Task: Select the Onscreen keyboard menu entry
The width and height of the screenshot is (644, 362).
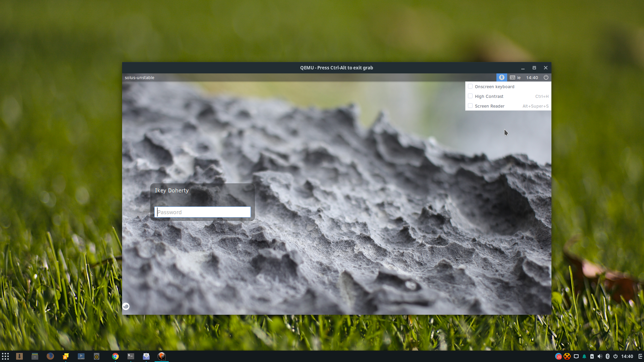Action: click(508, 86)
